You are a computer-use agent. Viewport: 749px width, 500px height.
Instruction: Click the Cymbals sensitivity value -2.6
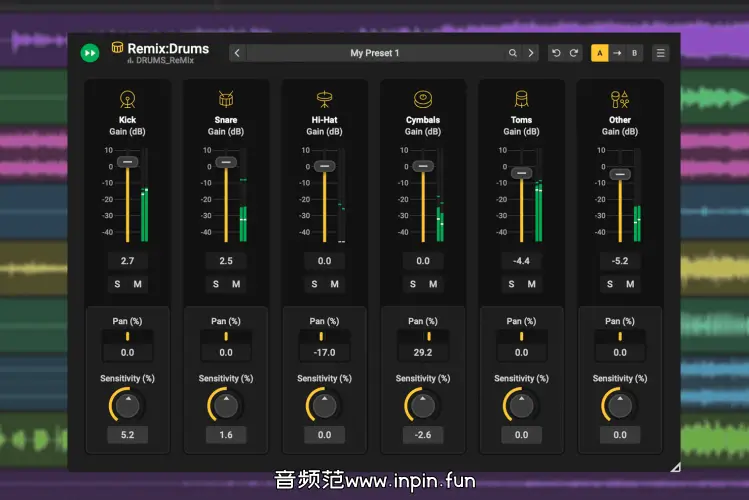(x=423, y=435)
